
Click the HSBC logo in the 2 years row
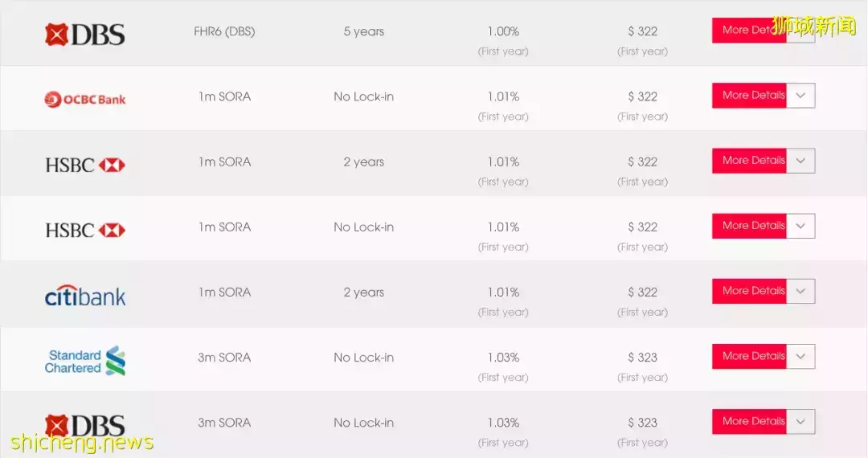84,165
